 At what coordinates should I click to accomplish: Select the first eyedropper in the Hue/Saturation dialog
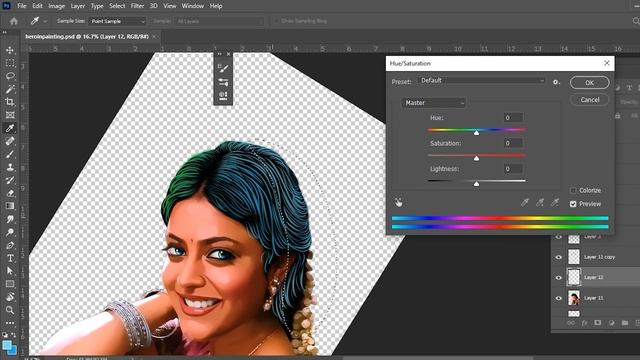coord(525,202)
